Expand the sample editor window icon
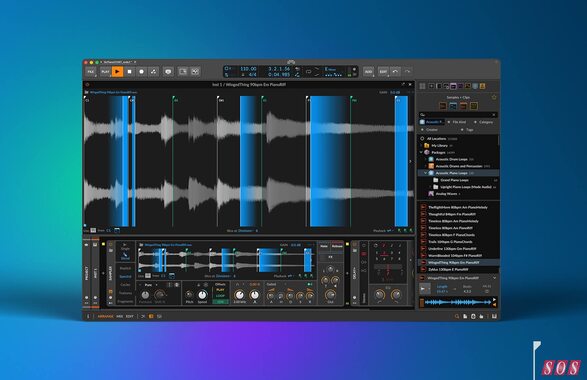Screen dimensions: 587x380 click(x=403, y=85)
